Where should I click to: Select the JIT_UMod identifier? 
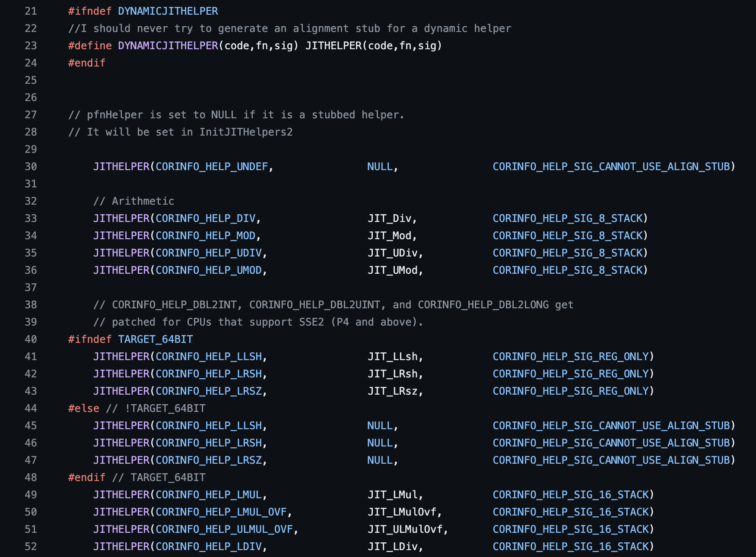pos(392,270)
